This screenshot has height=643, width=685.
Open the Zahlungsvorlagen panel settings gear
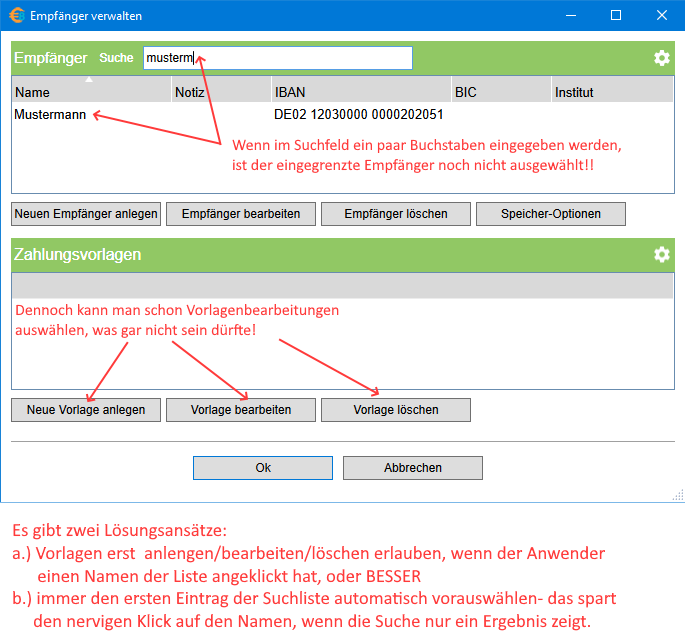(661, 254)
